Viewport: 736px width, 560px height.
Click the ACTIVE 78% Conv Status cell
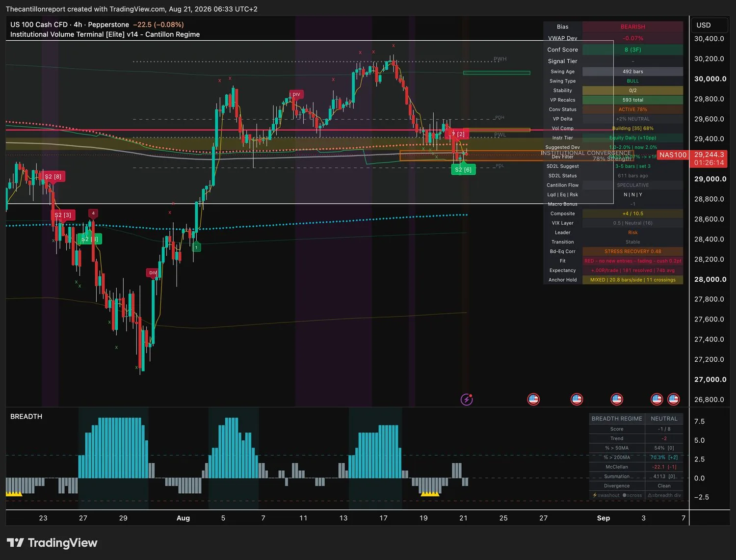(632, 109)
